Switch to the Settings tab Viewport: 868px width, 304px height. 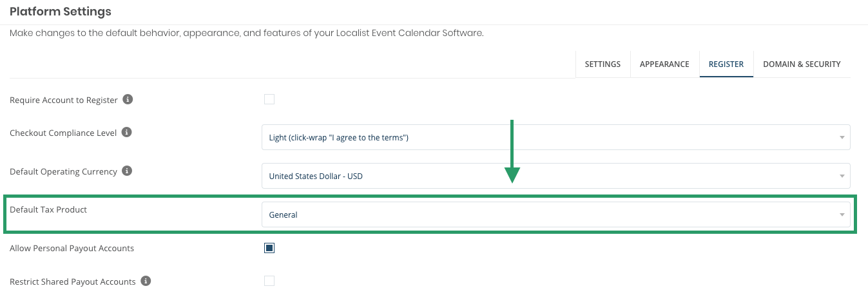coord(603,64)
